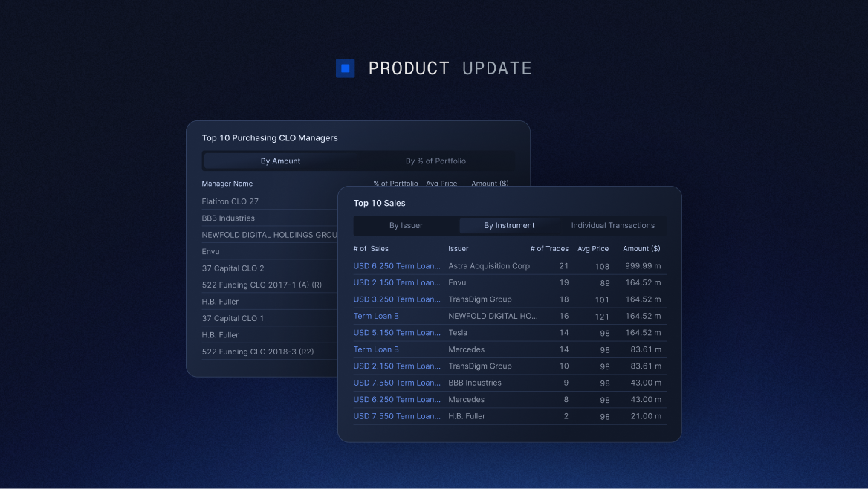Click the Manager Name column header
The width and height of the screenshot is (868, 489).
tap(227, 184)
